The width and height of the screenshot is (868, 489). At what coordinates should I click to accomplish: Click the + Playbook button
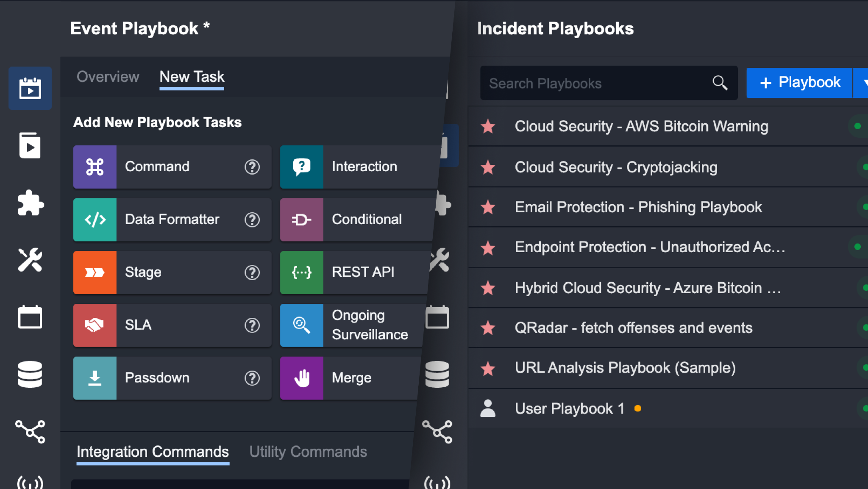(x=799, y=83)
